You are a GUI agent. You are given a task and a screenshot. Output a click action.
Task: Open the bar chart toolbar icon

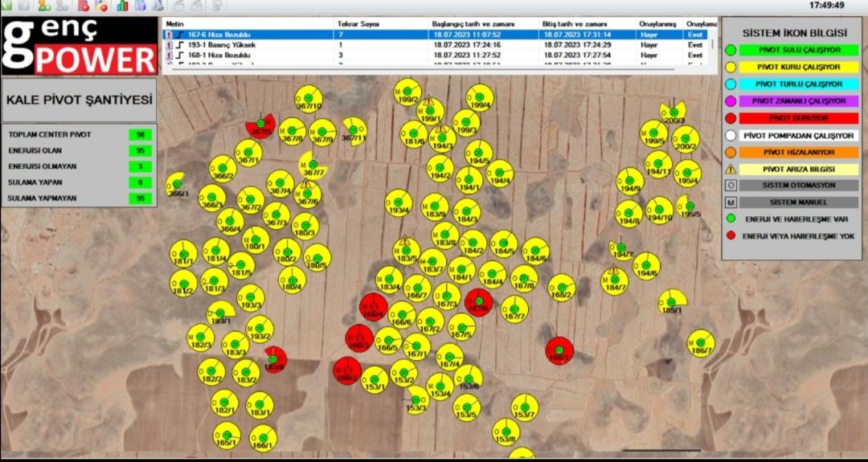[122, 6]
